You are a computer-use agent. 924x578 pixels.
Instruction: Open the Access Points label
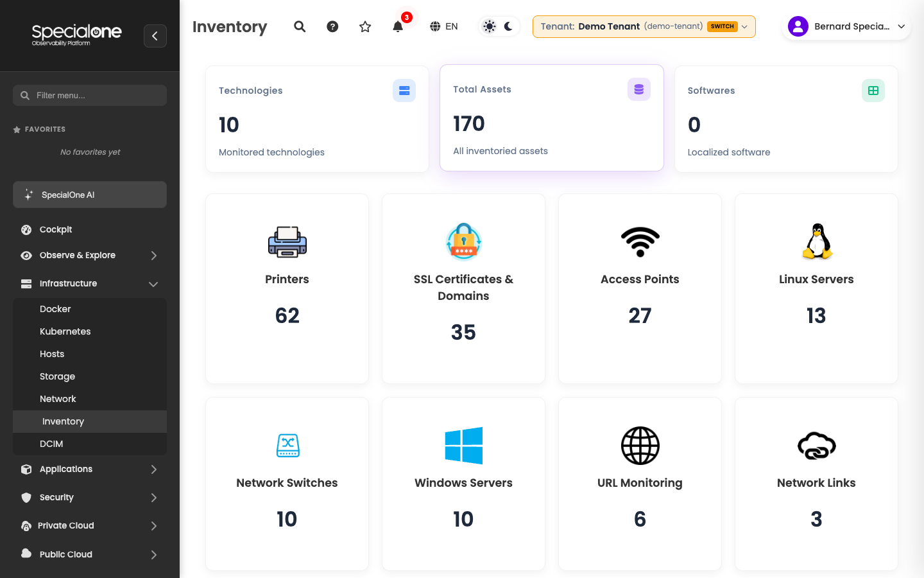(x=640, y=279)
